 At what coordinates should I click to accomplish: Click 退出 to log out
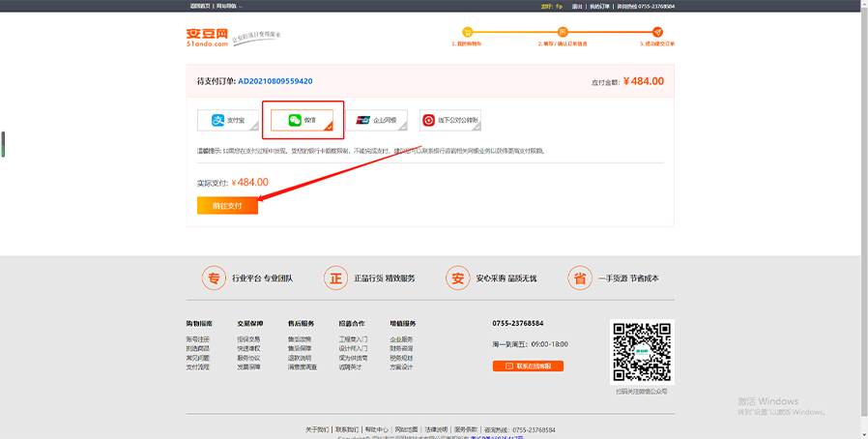tap(577, 7)
